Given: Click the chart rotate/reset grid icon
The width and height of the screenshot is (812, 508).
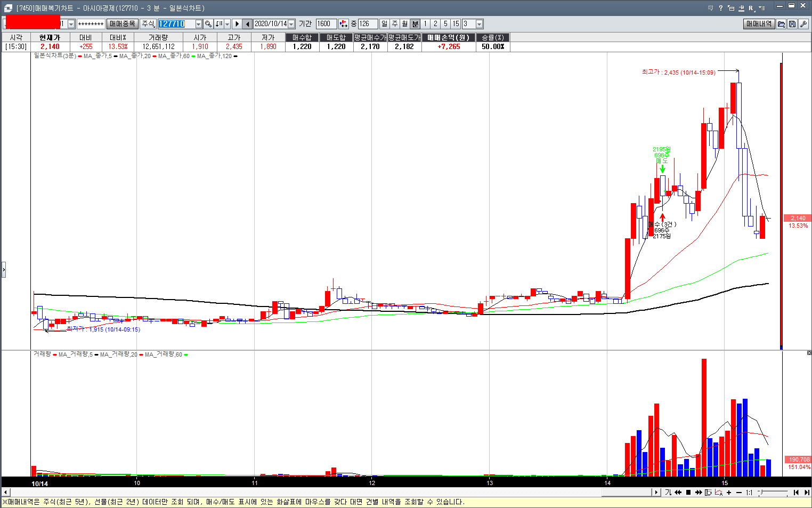Looking at the screenshot, I should [709, 493].
